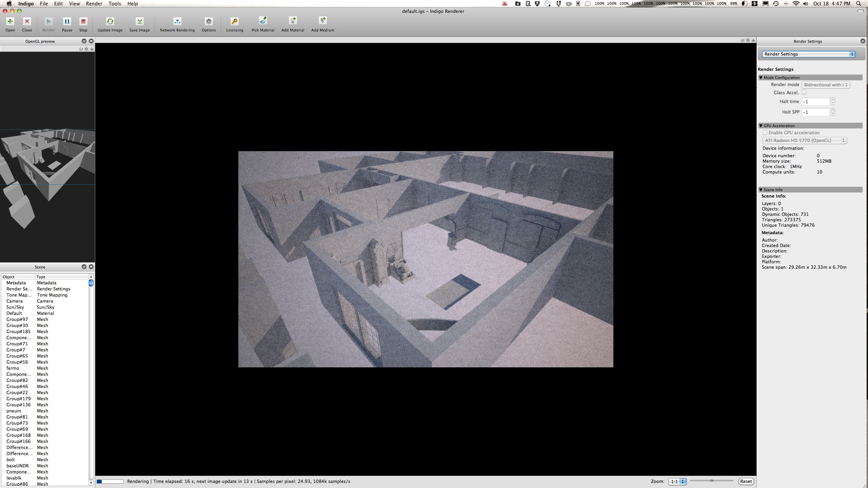Click the Add Medium icon
The height and width of the screenshot is (488, 868).
[x=322, y=21]
